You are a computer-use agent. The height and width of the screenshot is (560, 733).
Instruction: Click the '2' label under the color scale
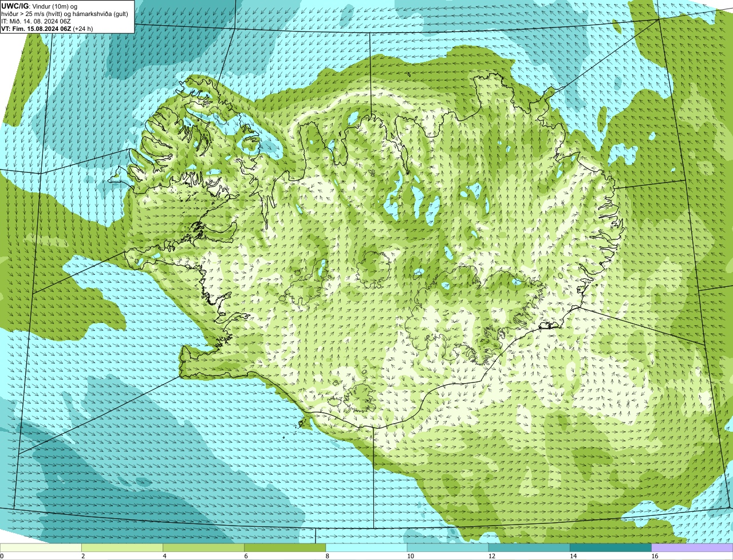83,556
